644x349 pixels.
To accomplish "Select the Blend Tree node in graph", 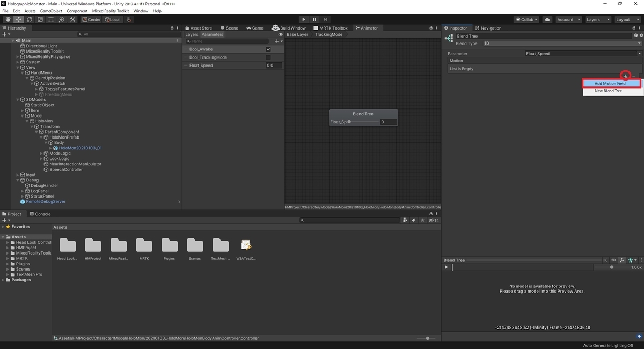I will [363, 114].
